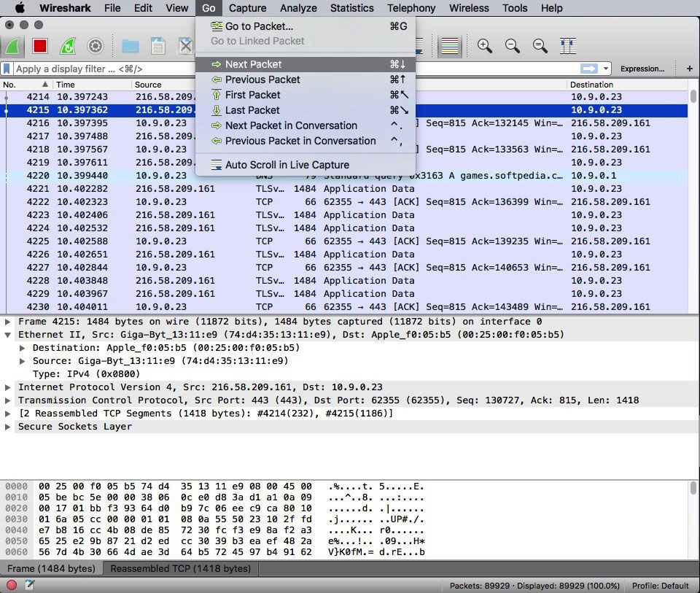Reset text to normal size
This screenshot has height=593, width=700.
(540, 46)
